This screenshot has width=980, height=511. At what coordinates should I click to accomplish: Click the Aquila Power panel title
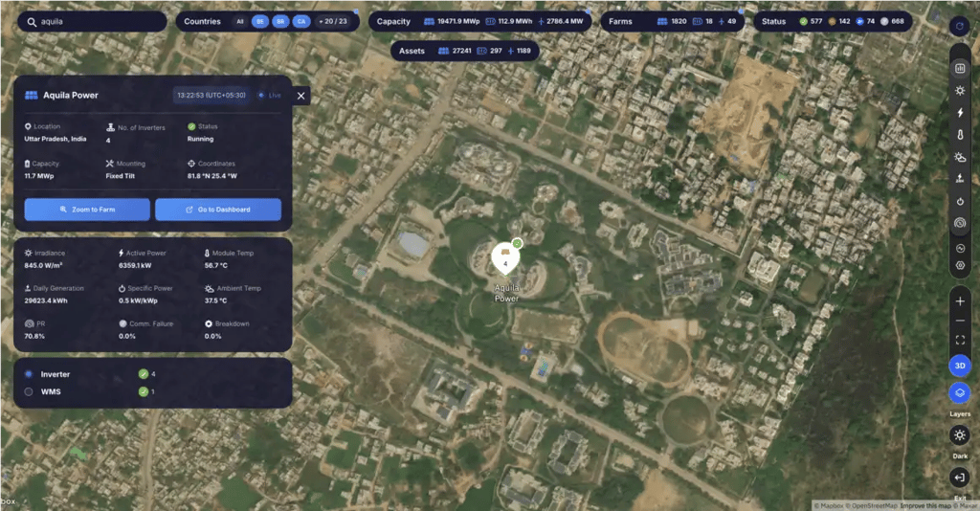(x=71, y=96)
